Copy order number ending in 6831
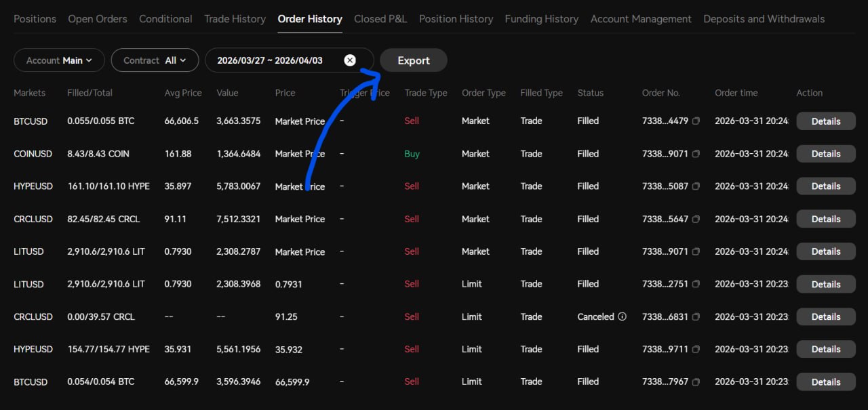The height and width of the screenshot is (410, 868). pos(696,316)
